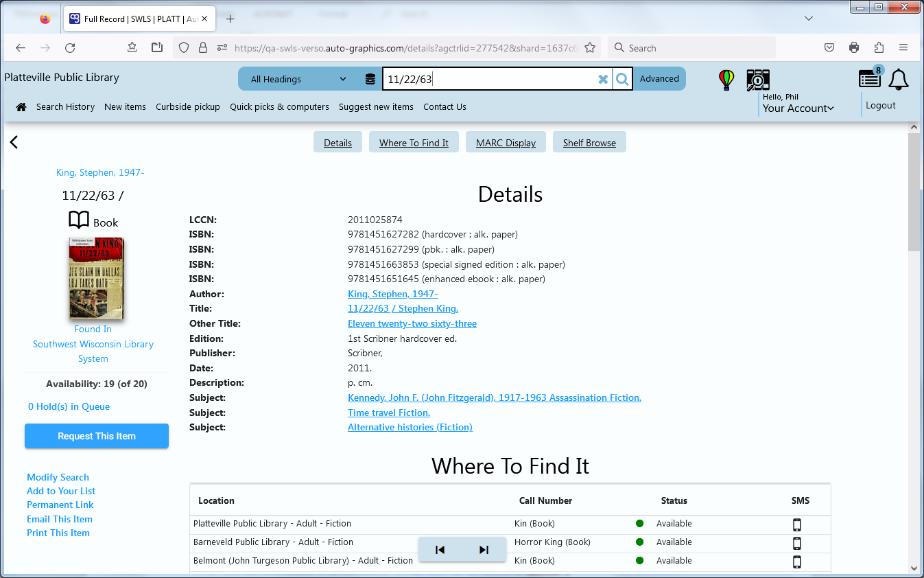Viewport: 924px width, 578px height.
Task: Go back using the left chevron arrow
Action: (14, 142)
